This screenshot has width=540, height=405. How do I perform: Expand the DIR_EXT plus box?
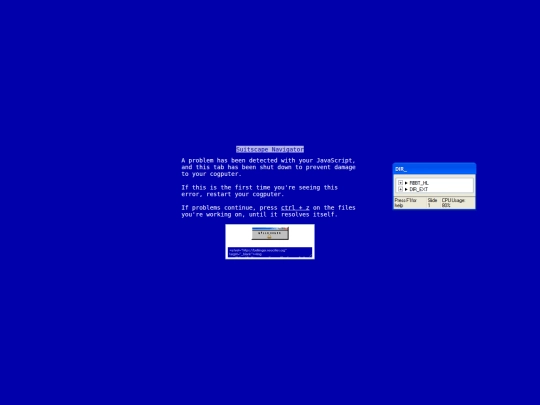pos(400,189)
